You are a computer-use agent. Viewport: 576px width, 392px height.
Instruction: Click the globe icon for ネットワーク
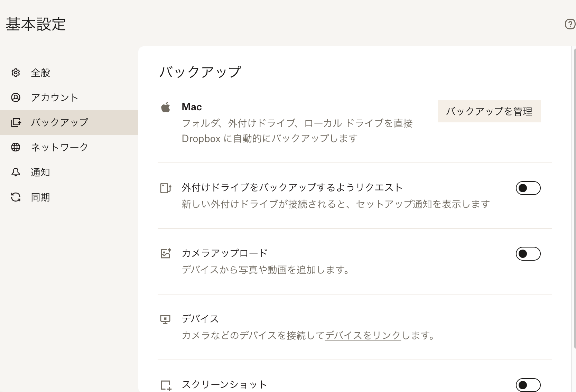point(16,147)
